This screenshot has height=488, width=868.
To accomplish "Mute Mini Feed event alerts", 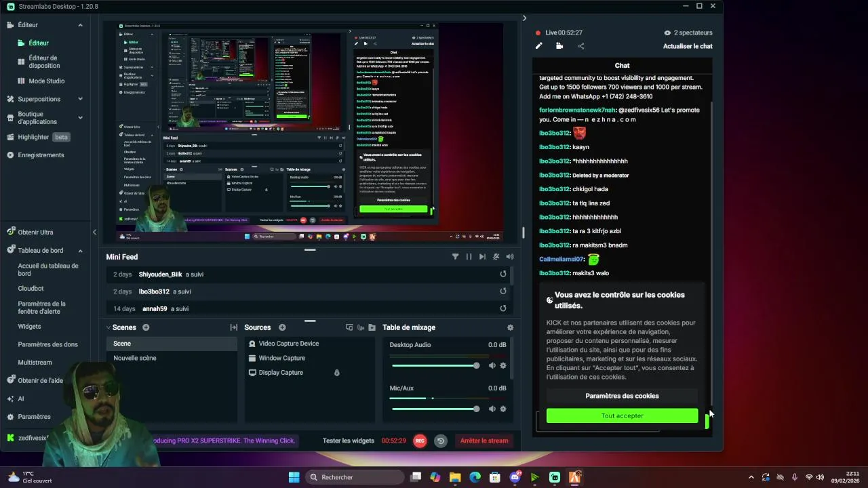I will pyautogui.click(x=496, y=257).
